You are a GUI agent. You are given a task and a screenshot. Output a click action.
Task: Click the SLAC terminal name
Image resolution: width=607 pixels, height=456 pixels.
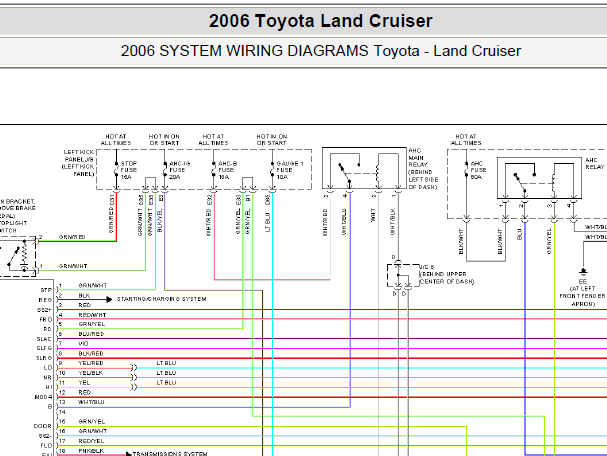tap(44, 339)
